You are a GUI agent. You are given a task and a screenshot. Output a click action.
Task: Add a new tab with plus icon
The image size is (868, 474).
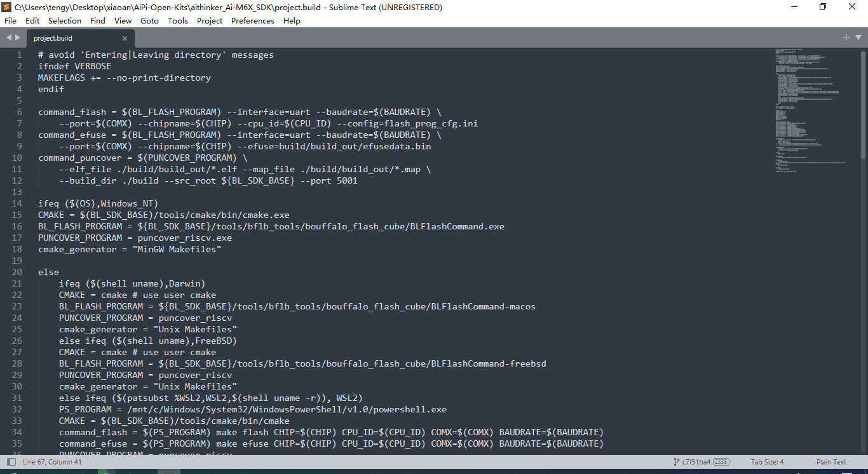pos(846,37)
